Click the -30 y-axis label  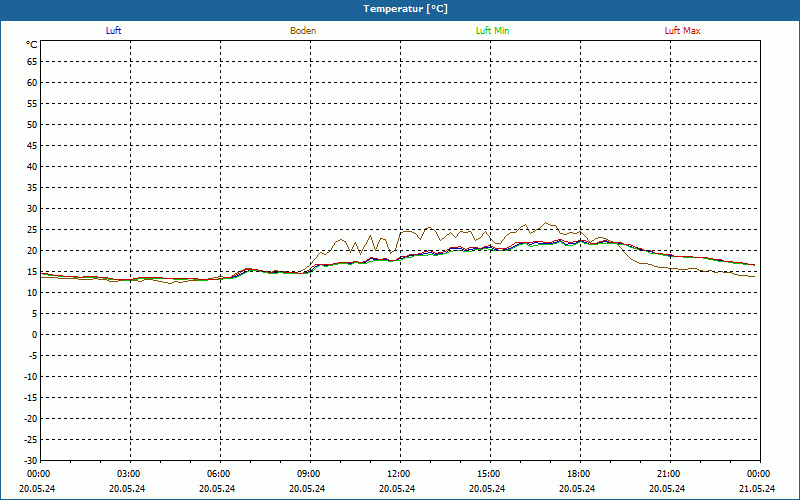coord(31,461)
